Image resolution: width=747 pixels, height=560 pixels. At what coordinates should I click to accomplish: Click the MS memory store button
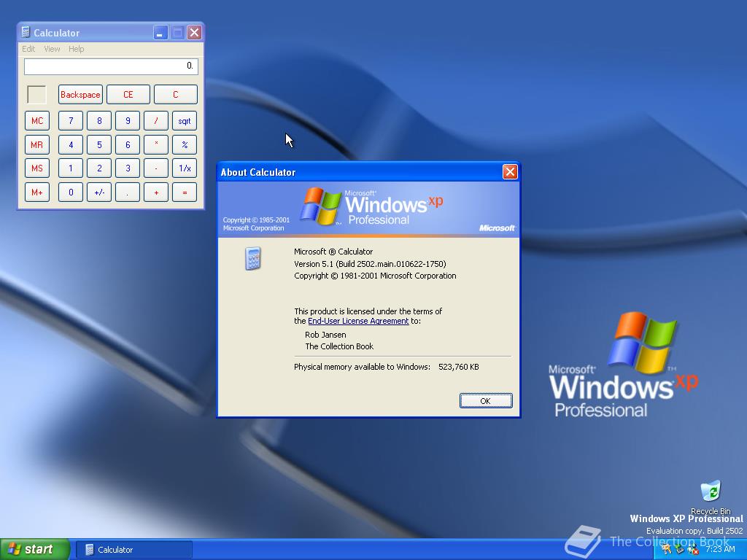(37, 168)
